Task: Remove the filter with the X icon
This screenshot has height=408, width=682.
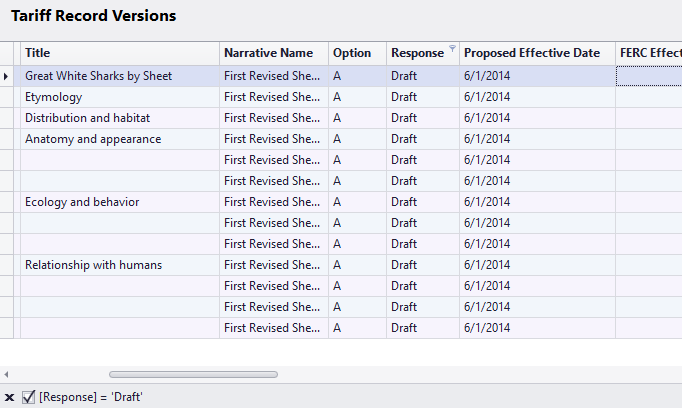Action: 10,397
